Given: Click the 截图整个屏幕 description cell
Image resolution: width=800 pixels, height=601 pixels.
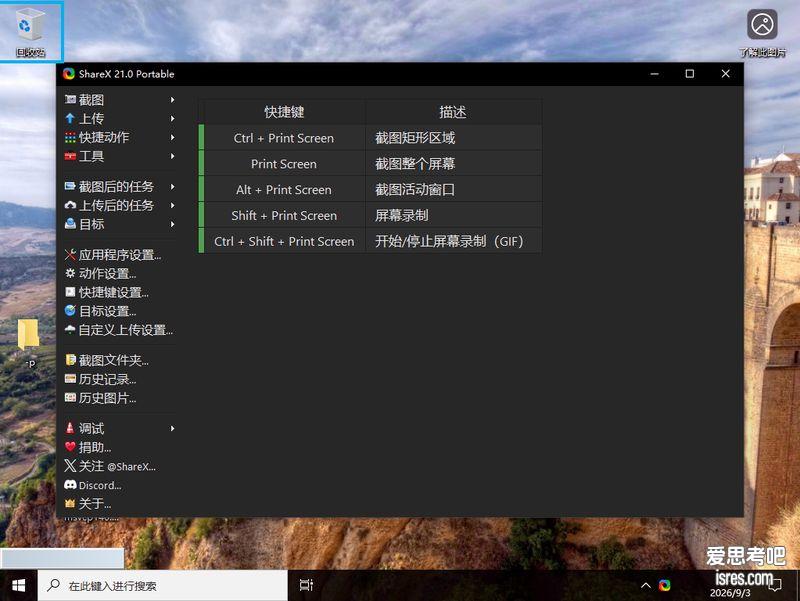Looking at the screenshot, I should (x=454, y=164).
